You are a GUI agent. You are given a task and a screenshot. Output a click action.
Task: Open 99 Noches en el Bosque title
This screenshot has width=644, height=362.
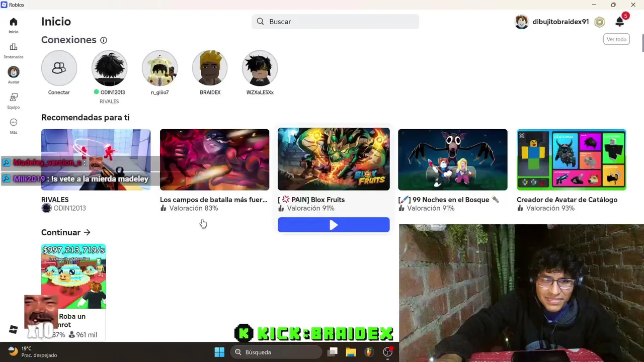tap(449, 200)
